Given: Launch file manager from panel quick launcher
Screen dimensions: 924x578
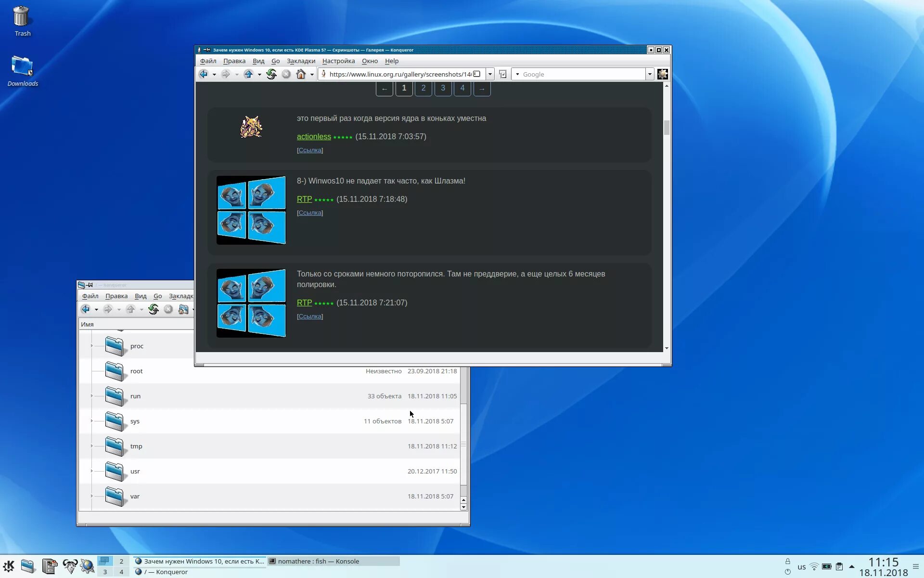Looking at the screenshot, I should click(28, 566).
